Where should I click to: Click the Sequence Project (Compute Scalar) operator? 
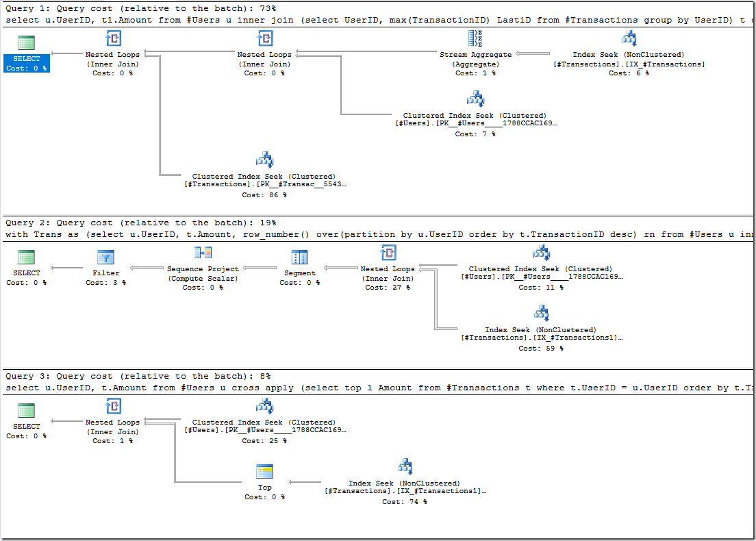pos(203,253)
